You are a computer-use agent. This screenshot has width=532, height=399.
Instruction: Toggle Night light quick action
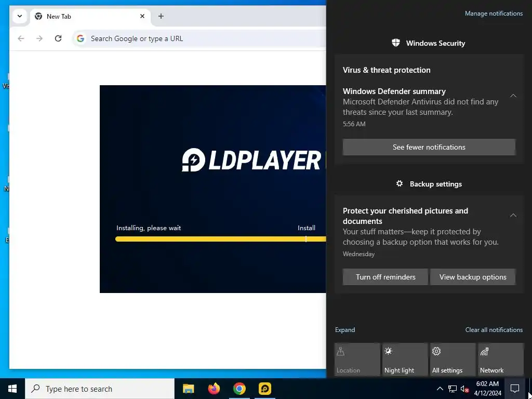[405, 360]
